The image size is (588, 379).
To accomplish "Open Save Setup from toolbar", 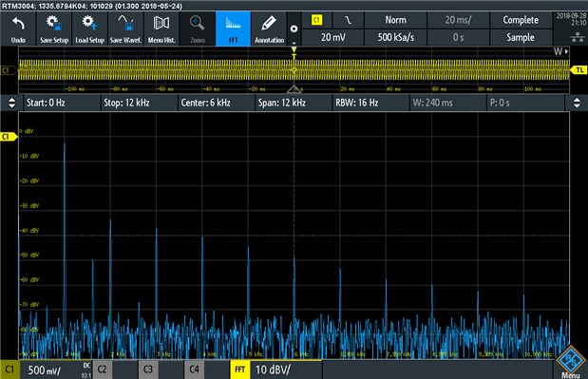I will (x=54, y=28).
